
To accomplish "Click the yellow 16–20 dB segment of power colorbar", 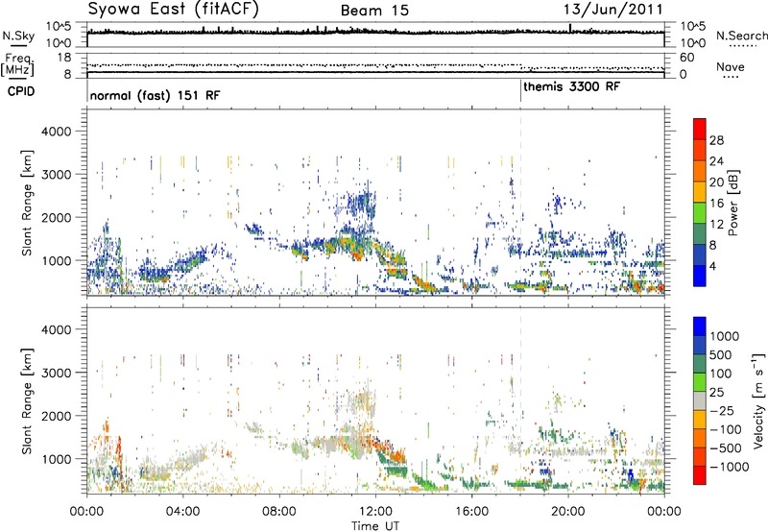I will (700, 192).
